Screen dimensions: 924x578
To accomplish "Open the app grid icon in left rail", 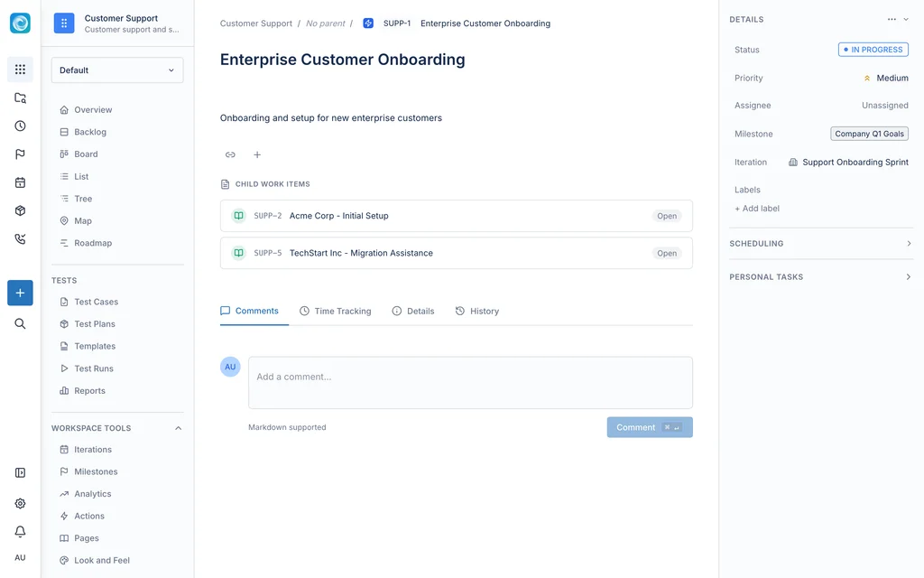I will coord(20,70).
